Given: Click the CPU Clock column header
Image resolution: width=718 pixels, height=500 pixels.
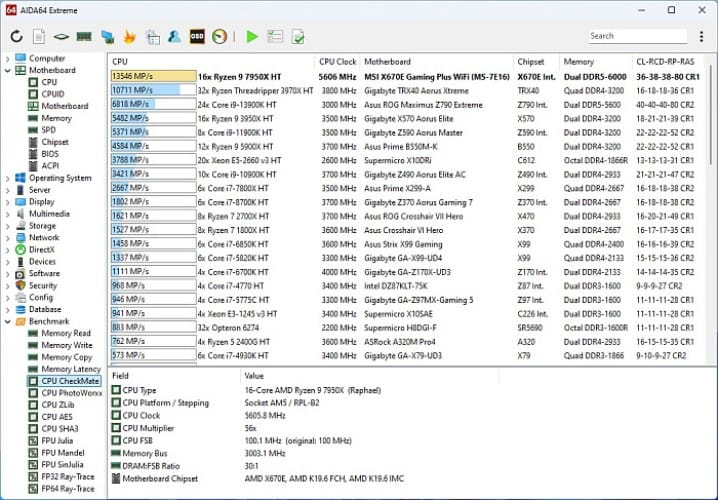Looking at the screenshot, I should (x=337, y=61).
